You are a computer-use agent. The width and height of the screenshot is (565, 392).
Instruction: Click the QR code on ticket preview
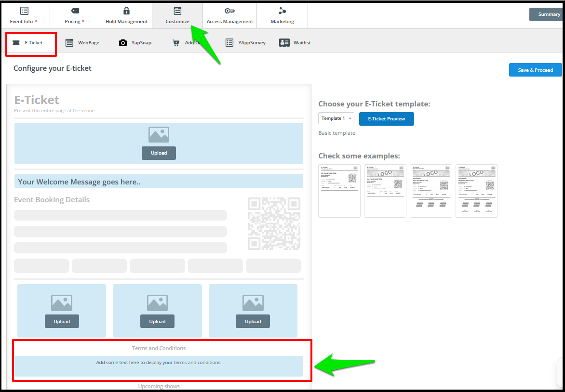click(x=274, y=223)
